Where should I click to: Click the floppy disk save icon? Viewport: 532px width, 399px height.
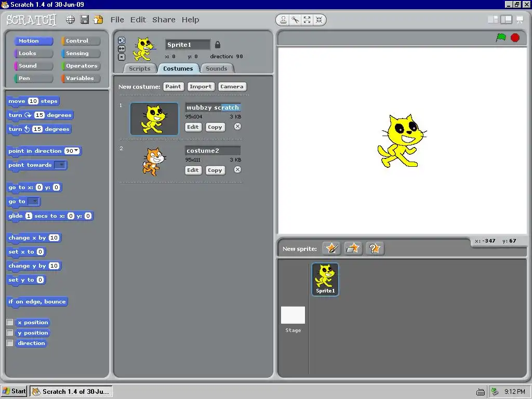pyautogui.click(x=85, y=20)
